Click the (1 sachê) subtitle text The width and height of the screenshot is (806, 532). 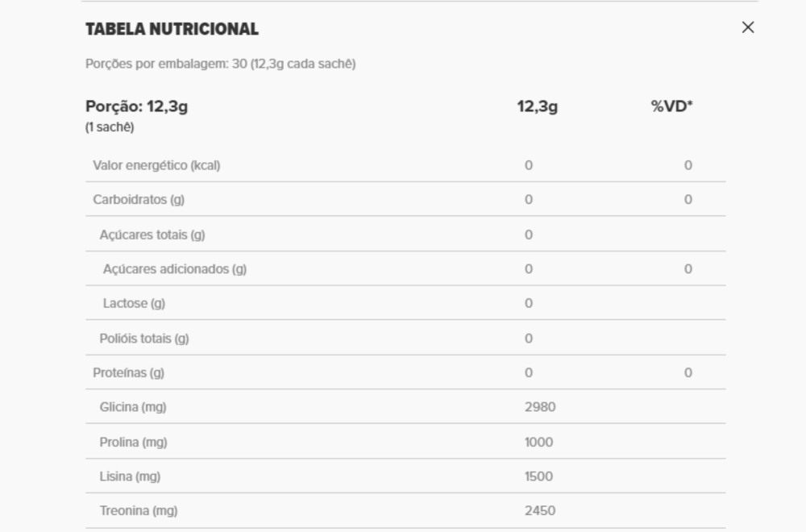(x=110, y=127)
